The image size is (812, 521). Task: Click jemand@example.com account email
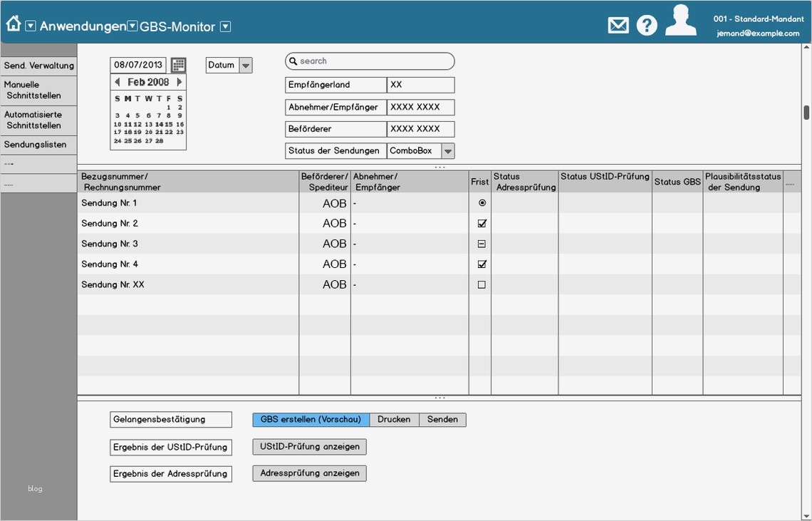758,33
